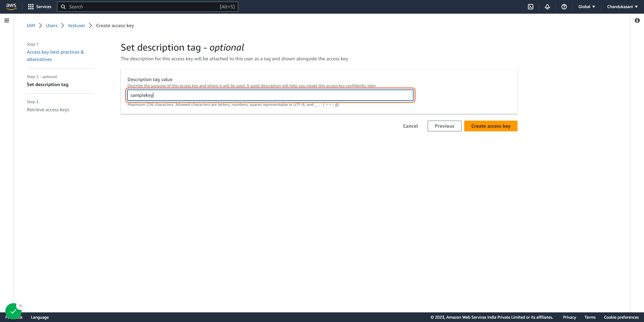Open Language settings in footer
The image size is (644, 322).
[40, 317]
